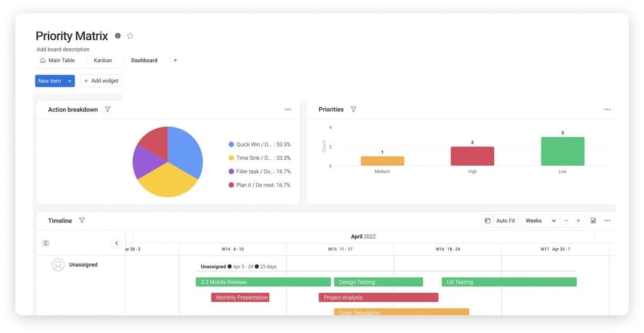The height and width of the screenshot is (333, 644).
Task: Open the Weeks zoom-level dropdown
Action: point(540,220)
